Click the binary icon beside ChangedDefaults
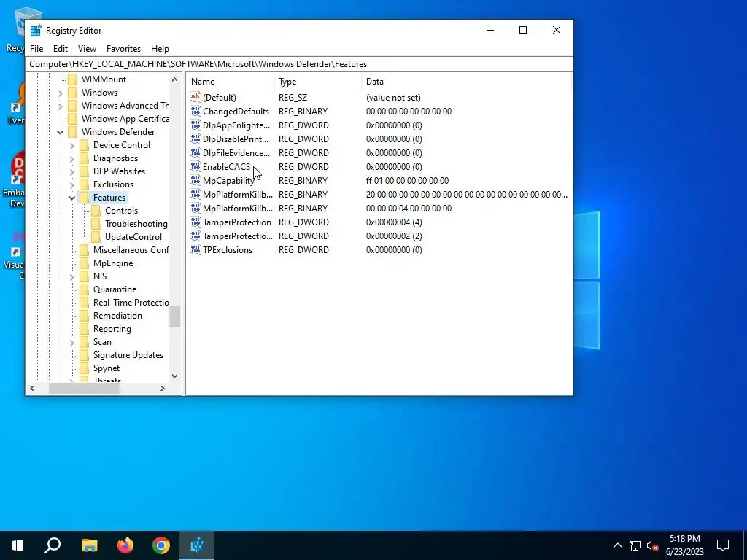The width and height of the screenshot is (747, 560). click(x=196, y=112)
